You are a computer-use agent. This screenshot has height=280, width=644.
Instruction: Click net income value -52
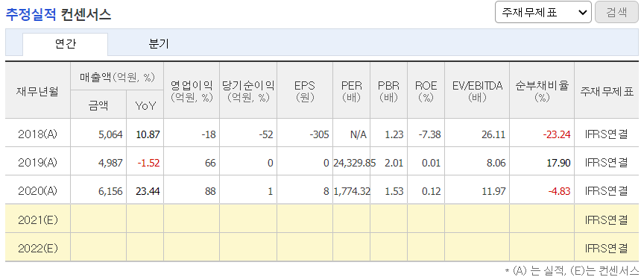pyautogui.click(x=266, y=134)
